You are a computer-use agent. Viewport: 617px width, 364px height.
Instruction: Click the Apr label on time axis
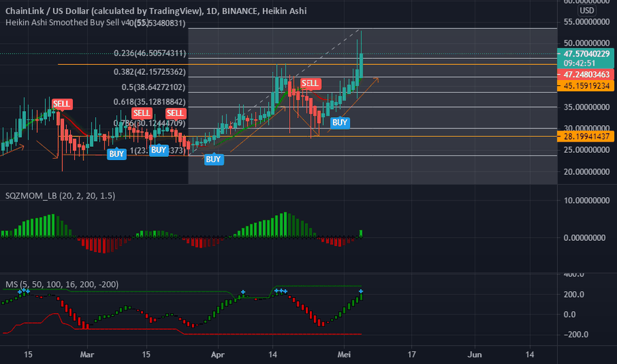point(218,355)
